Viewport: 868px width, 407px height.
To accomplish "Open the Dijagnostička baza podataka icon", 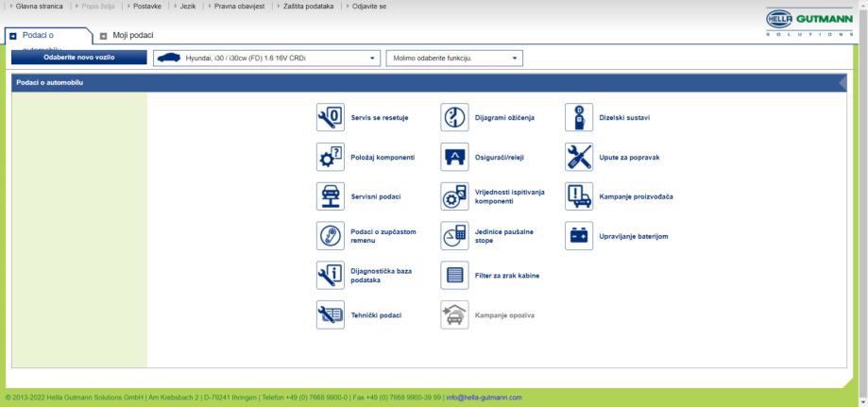I will point(330,275).
